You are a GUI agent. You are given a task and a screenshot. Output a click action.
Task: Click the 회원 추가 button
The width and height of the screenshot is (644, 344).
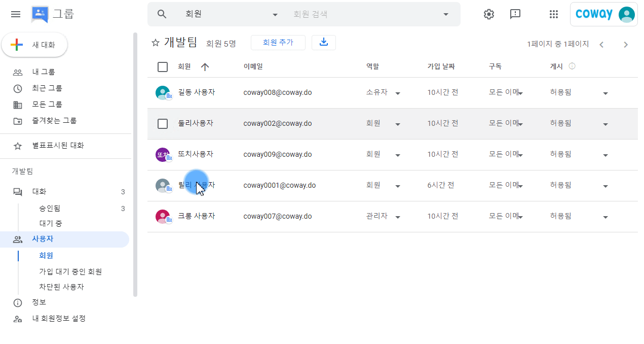(278, 43)
